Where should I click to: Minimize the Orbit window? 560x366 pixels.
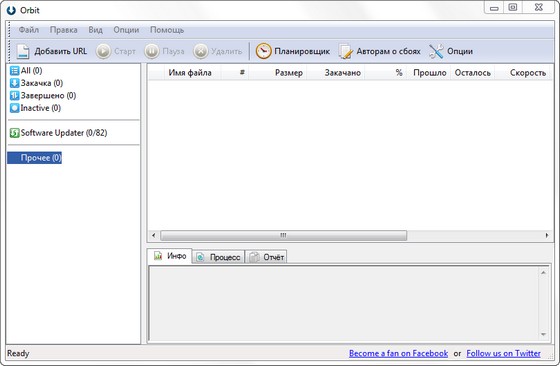494,7
